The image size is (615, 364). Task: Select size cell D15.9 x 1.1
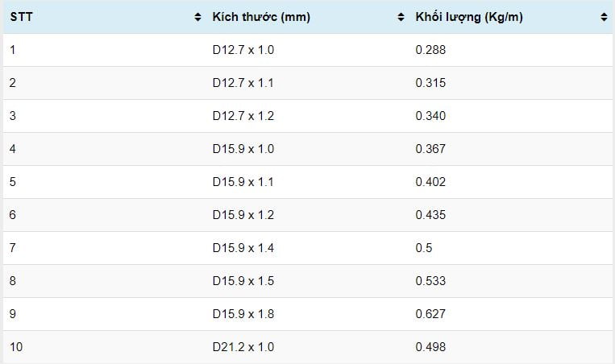click(243, 182)
